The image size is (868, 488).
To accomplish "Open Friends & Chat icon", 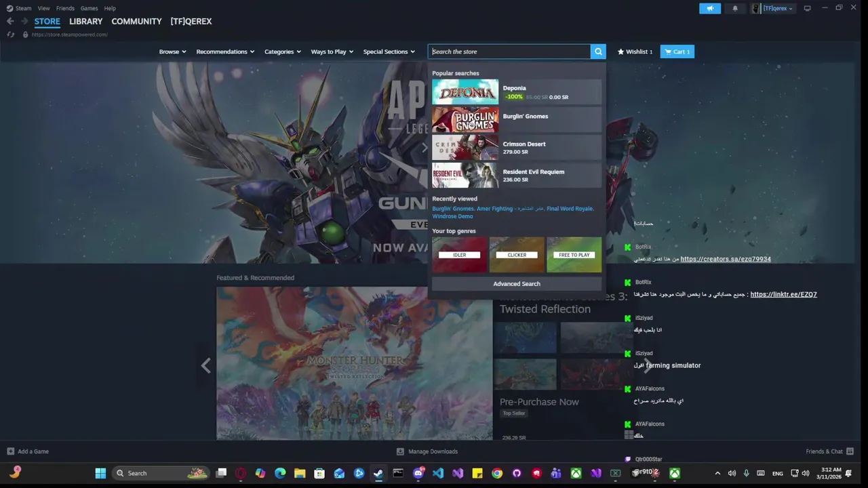I will pos(850,451).
